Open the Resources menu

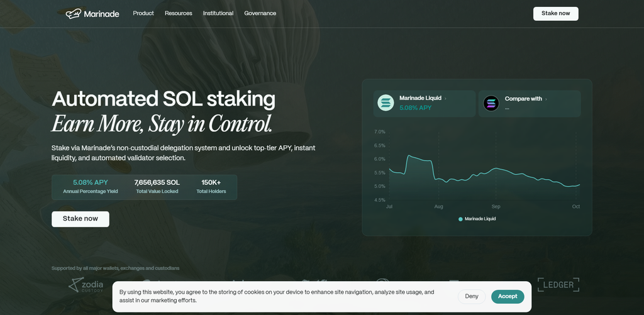[x=178, y=13]
